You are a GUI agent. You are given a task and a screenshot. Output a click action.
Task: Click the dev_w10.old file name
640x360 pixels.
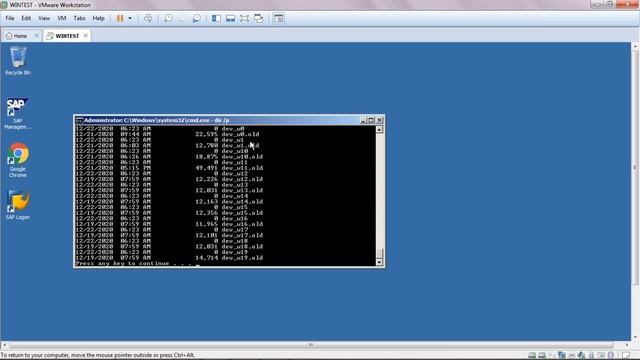(x=242, y=157)
